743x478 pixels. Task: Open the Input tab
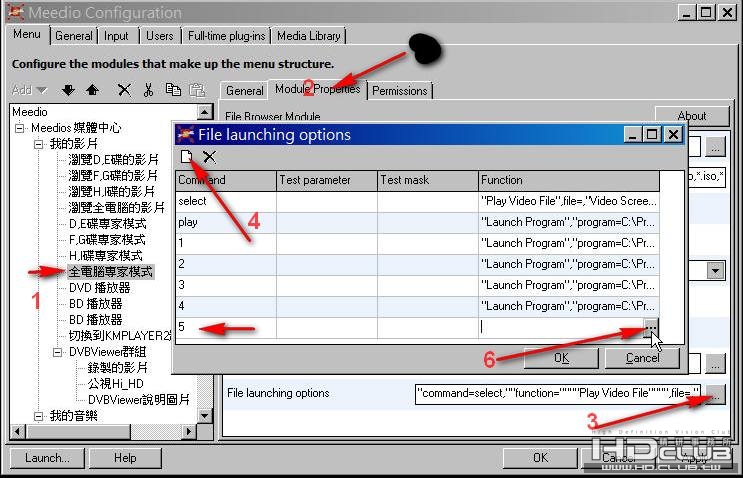pos(116,36)
